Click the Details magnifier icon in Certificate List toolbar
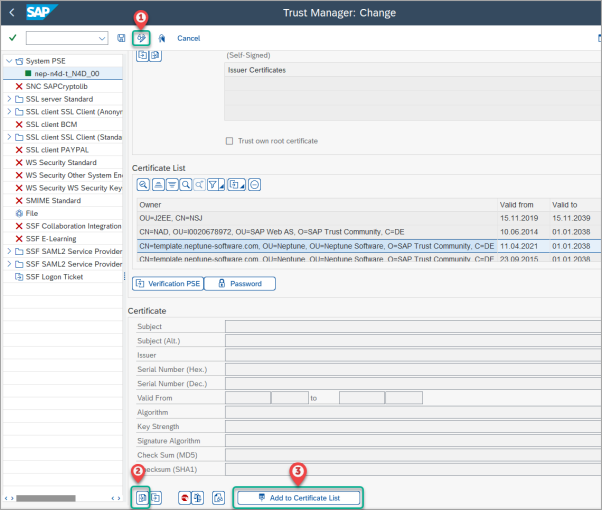Screen dimensions: 604x512 144,184
